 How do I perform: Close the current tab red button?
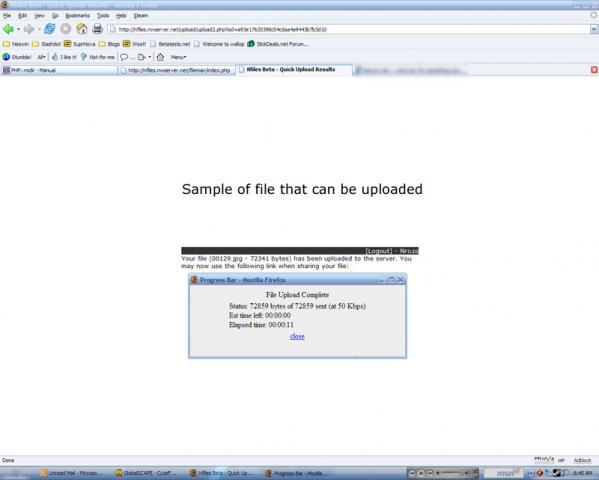594,70
